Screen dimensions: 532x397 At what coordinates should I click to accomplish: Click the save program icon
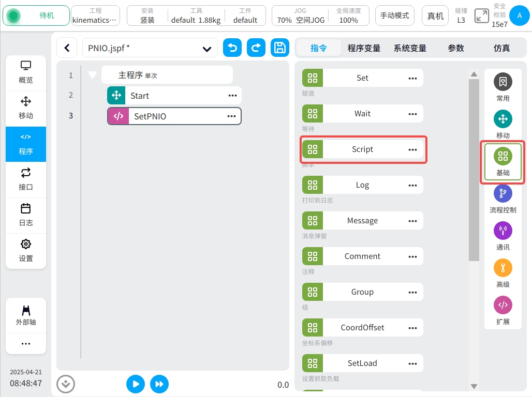(x=280, y=48)
